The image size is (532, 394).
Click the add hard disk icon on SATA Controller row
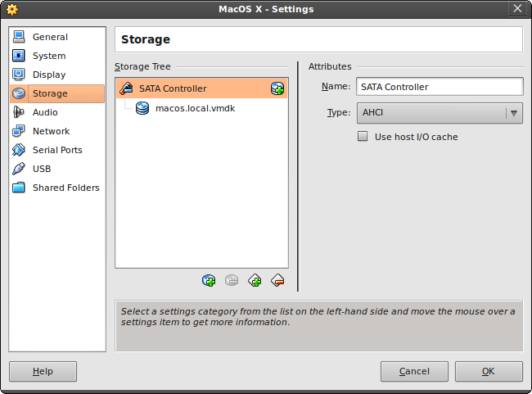277,88
